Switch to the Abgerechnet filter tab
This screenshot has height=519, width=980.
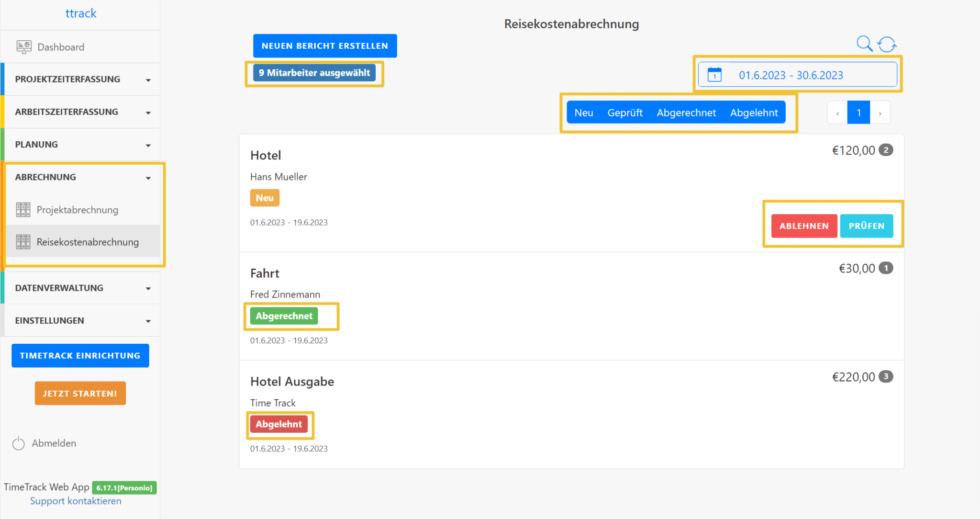tap(686, 113)
